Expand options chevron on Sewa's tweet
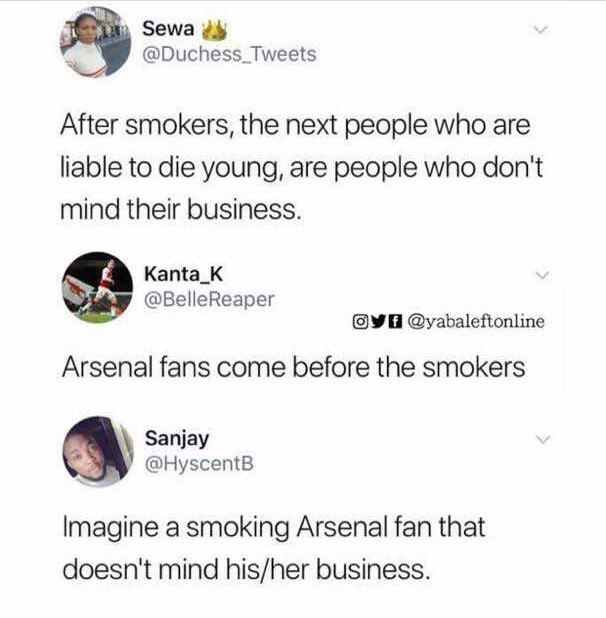This screenshot has width=606, height=618. (x=540, y=30)
